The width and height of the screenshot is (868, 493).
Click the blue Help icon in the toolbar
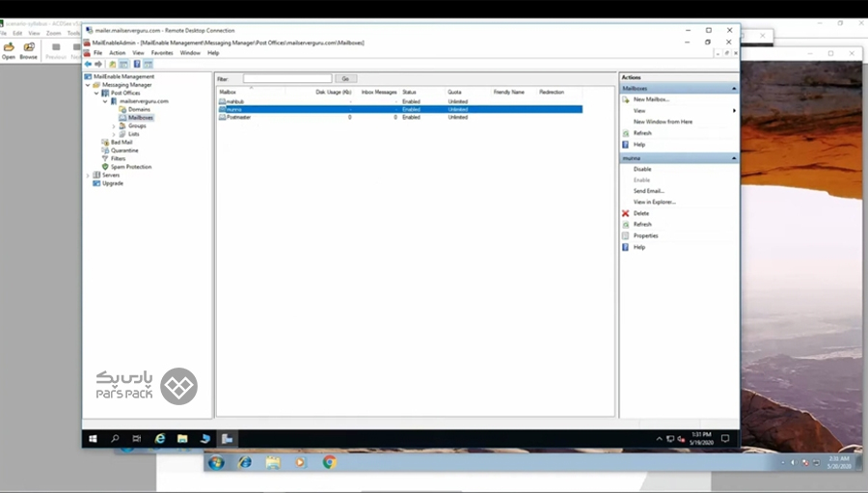click(x=137, y=65)
